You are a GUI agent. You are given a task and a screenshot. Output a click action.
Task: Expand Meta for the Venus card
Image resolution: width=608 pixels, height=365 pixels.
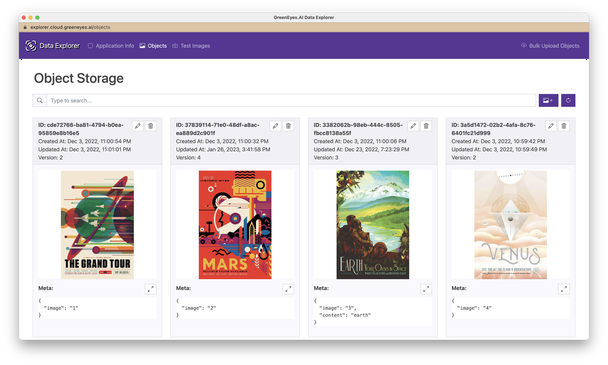(563, 289)
